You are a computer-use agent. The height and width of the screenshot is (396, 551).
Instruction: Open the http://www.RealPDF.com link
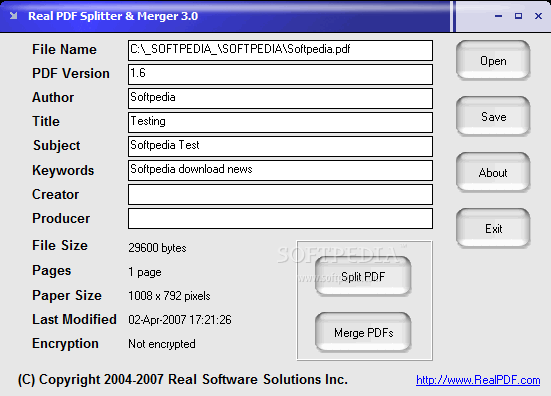tap(478, 380)
